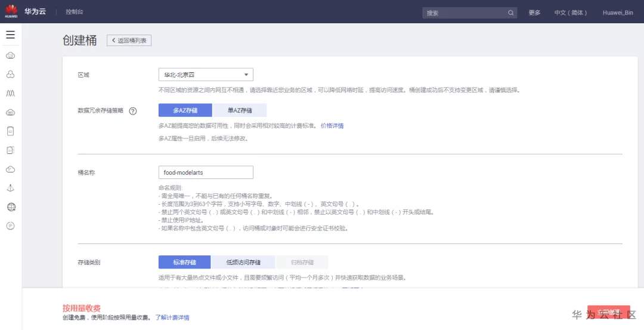Go to 控制台 console
The width and height of the screenshot is (644, 330).
(x=75, y=12)
